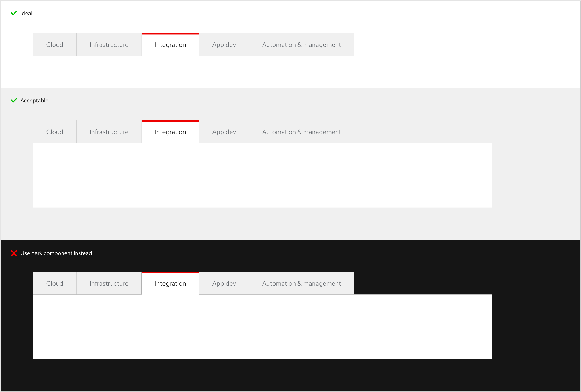Open the Automation & management tab, Ideal section
The height and width of the screenshot is (392, 581).
click(301, 44)
